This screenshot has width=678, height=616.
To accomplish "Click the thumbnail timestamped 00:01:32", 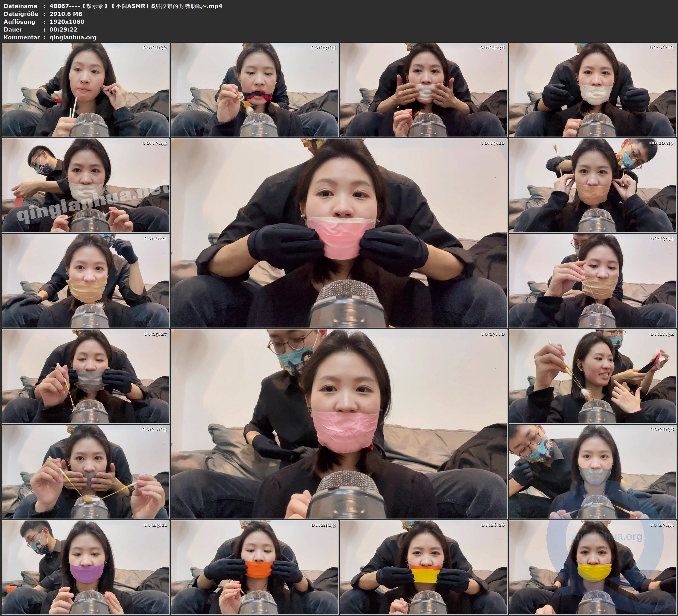I will coord(85,89).
